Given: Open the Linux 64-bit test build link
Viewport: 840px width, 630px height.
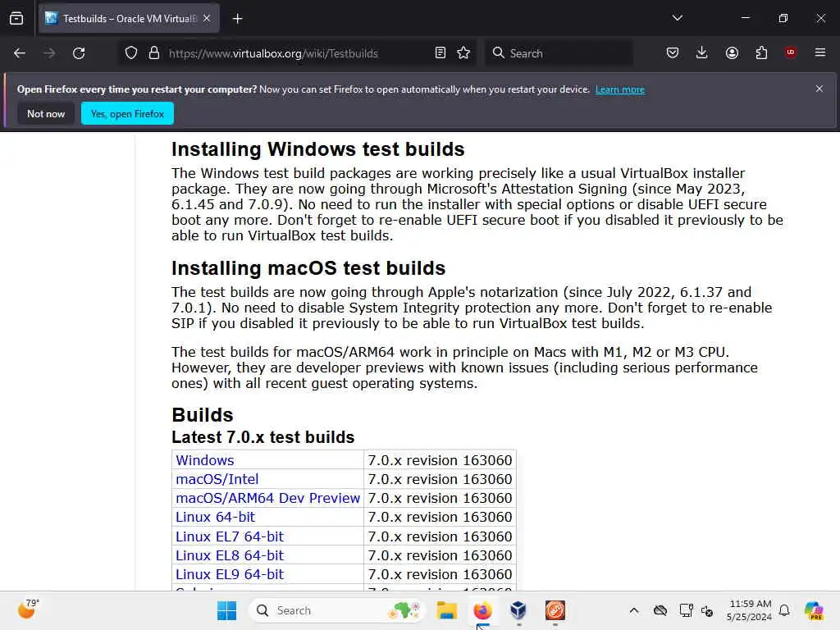Looking at the screenshot, I should click(x=216, y=517).
